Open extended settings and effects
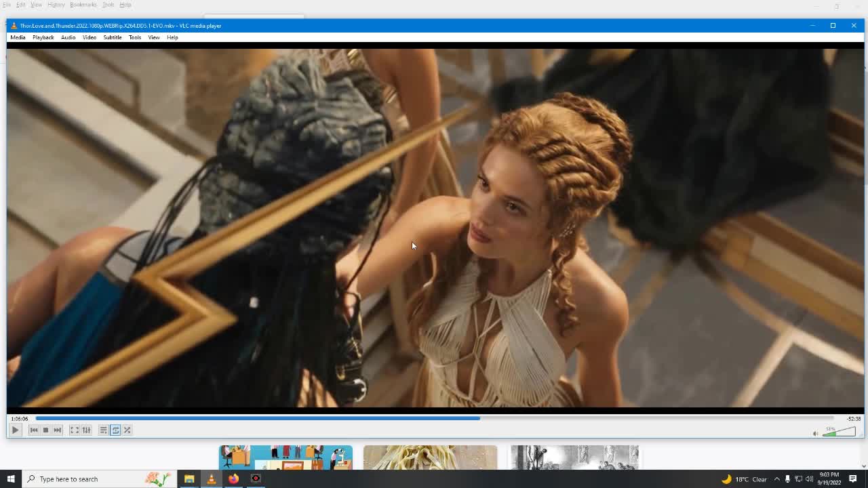This screenshot has width=868, height=488. pyautogui.click(x=86, y=430)
